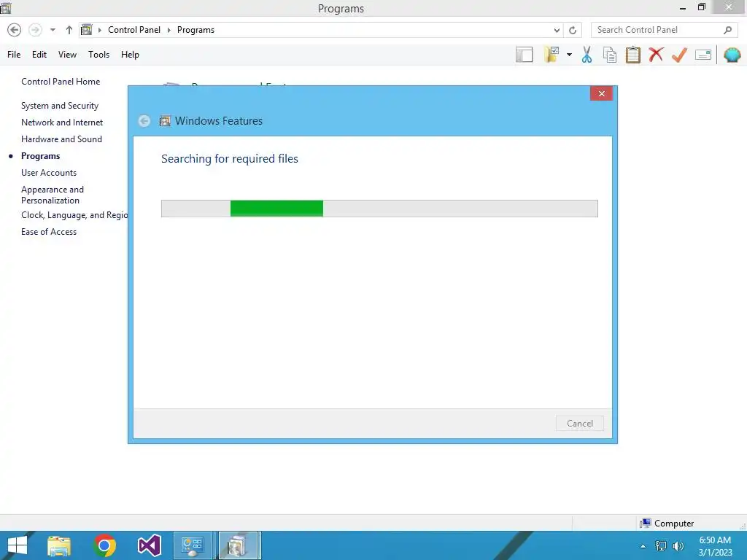
Task: Click the red X Delete icon
Action: pos(656,54)
